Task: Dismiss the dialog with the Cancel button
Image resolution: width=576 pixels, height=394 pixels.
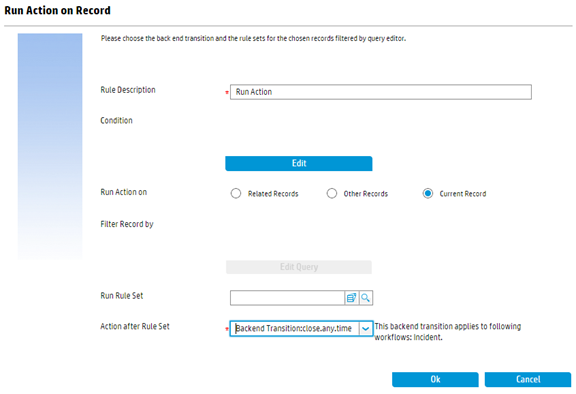Action: [528, 379]
